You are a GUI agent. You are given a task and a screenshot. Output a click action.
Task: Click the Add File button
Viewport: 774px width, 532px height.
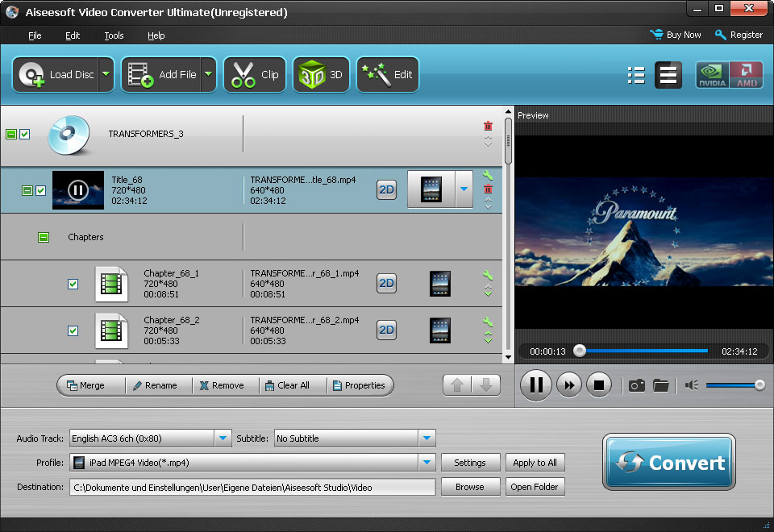[161, 74]
